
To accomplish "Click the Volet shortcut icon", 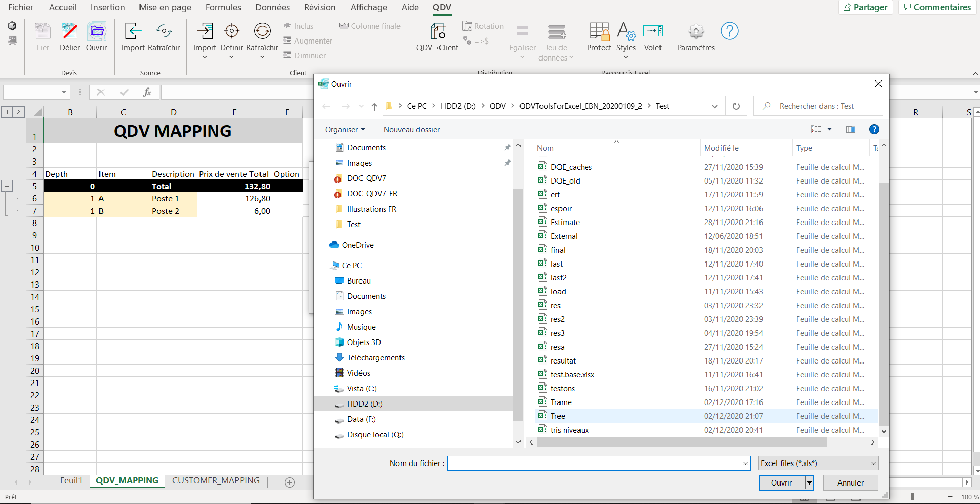I will tap(653, 32).
